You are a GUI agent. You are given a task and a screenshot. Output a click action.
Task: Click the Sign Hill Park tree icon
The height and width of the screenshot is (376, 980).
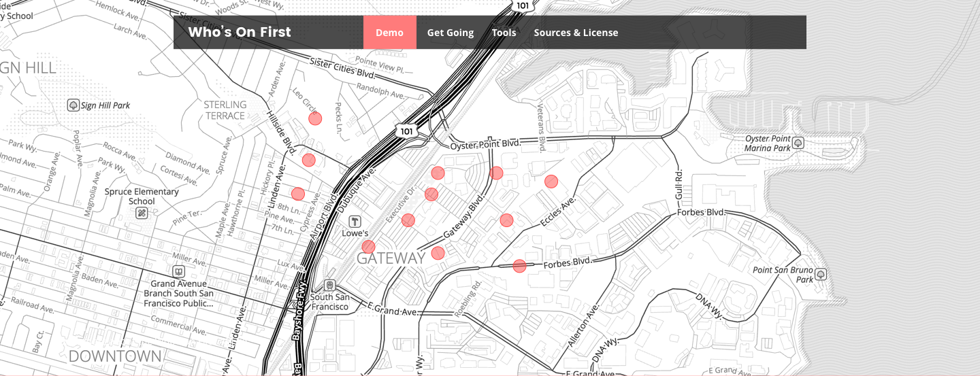[x=73, y=105]
